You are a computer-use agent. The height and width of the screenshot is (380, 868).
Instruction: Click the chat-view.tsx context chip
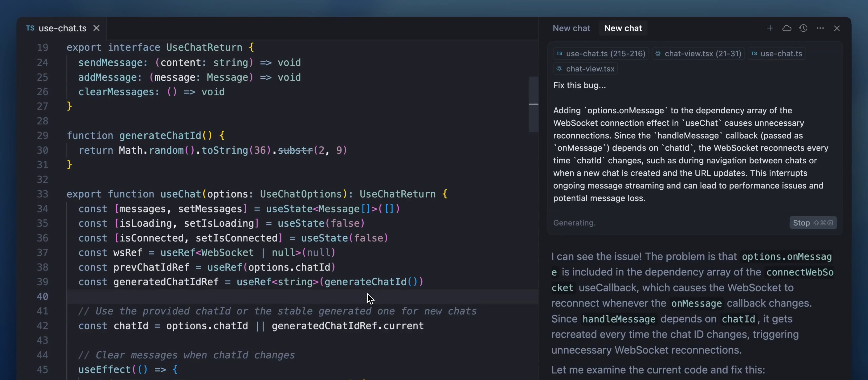[x=585, y=69]
